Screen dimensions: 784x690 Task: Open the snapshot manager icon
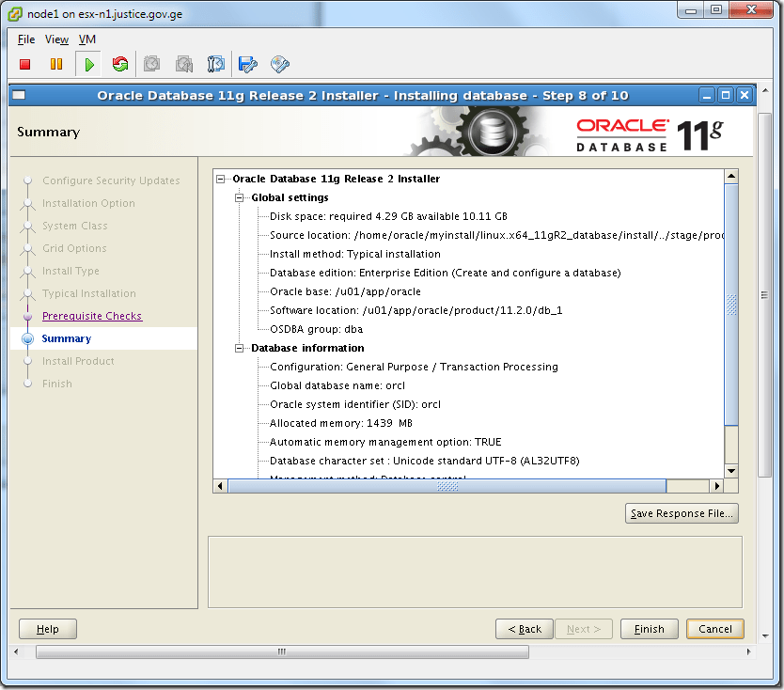(214, 64)
